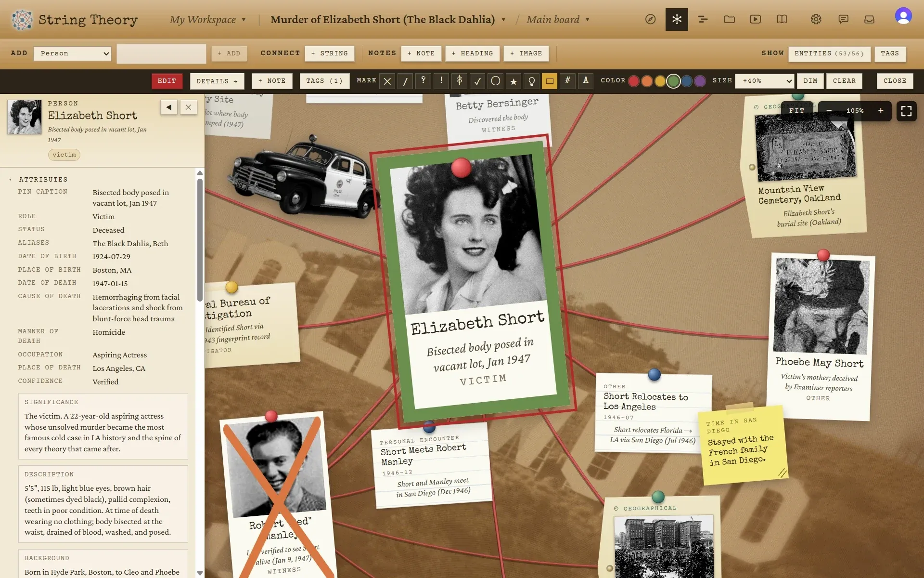Collapse the ATTRIBUTES section

38,180
